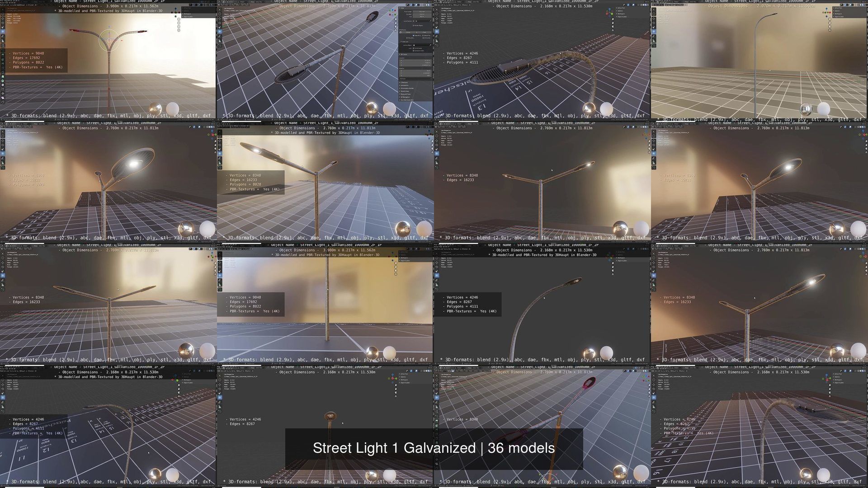
Task: Expand Object Scatter panel in beige-floor viewport
Action: (x=839, y=17)
